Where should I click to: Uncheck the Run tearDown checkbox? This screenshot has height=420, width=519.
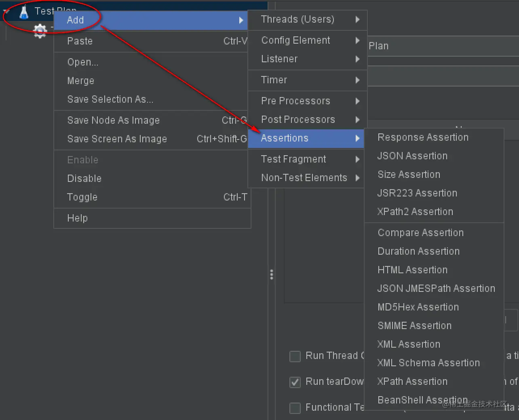pos(295,382)
